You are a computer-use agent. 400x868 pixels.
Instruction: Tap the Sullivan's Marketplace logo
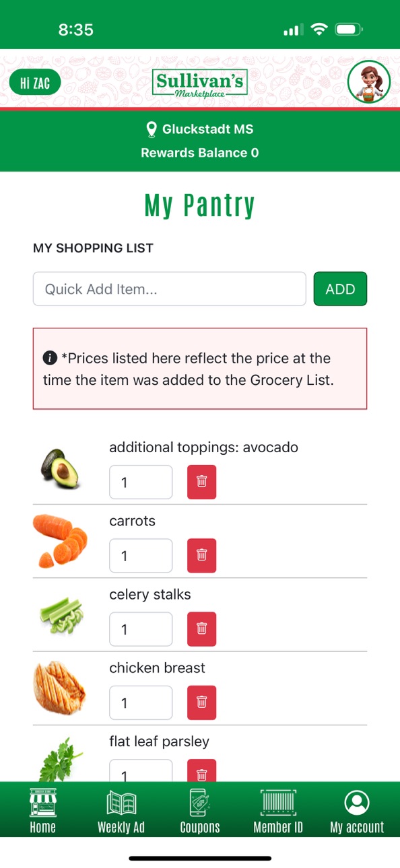pyautogui.click(x=200, y=83)
